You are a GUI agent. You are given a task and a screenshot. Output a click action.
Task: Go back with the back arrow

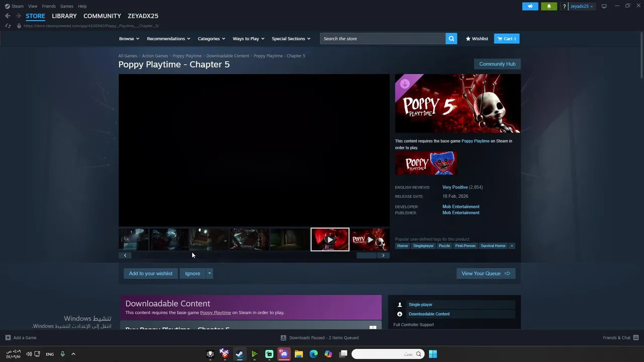(x=8, y=16)
